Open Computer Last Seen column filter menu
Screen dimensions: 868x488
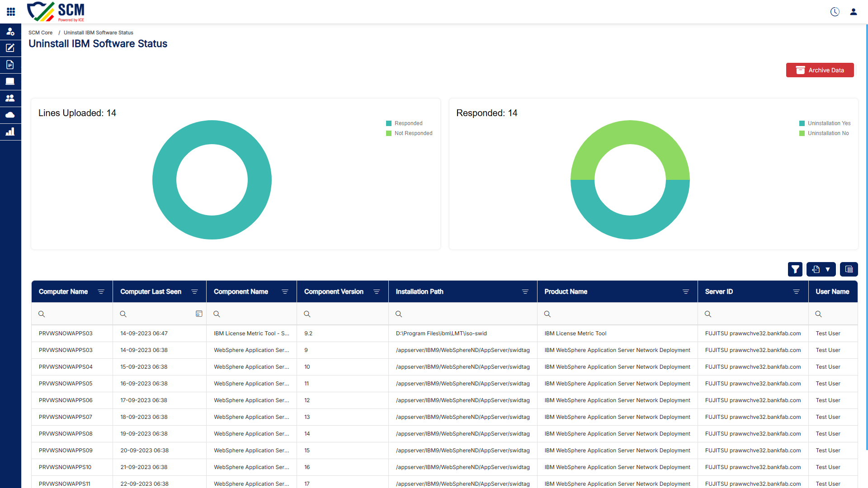pyautogui.click(x=195, y=292)
